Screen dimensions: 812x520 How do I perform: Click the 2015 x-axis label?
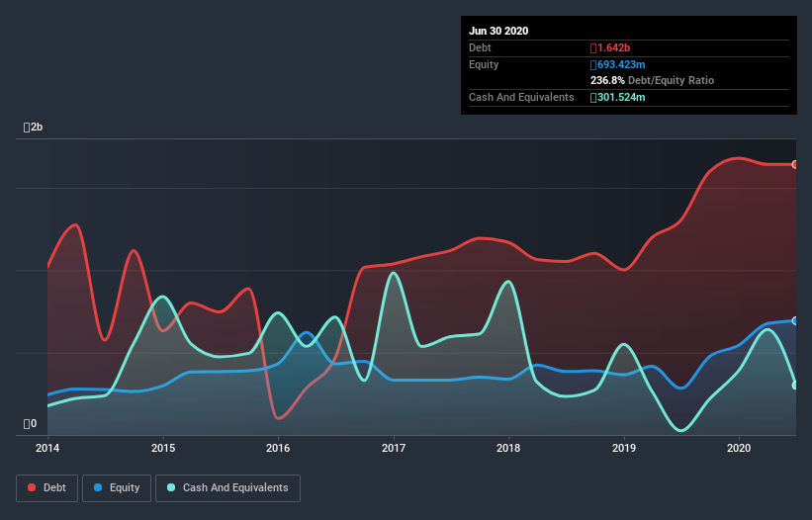[163, 448]
